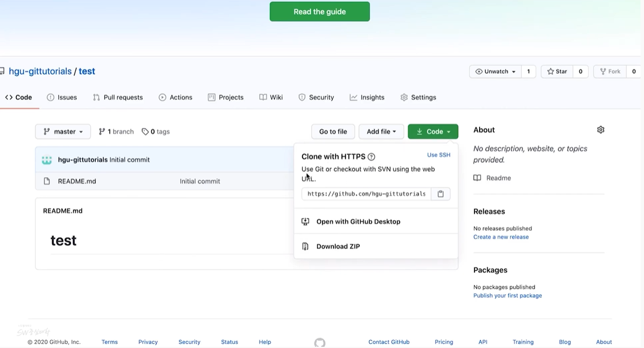
Task: Click the Download ZIP archive icon
Action: pyautogui.click(x=305, y=246)
